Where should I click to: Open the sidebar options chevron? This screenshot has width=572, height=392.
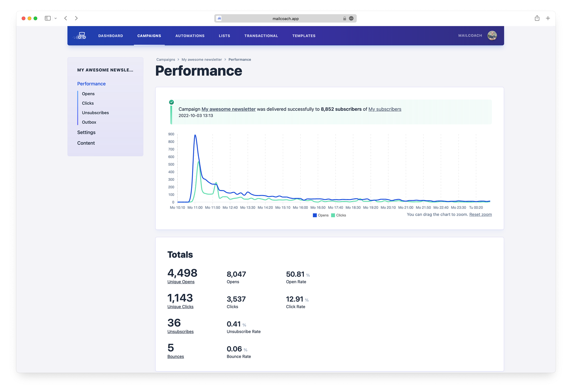point(56,18)
